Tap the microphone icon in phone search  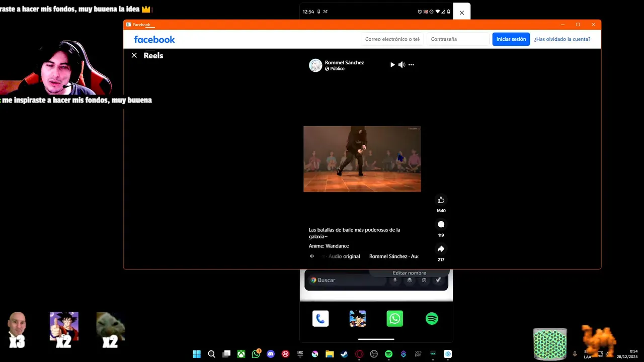[x=395, y=280]
